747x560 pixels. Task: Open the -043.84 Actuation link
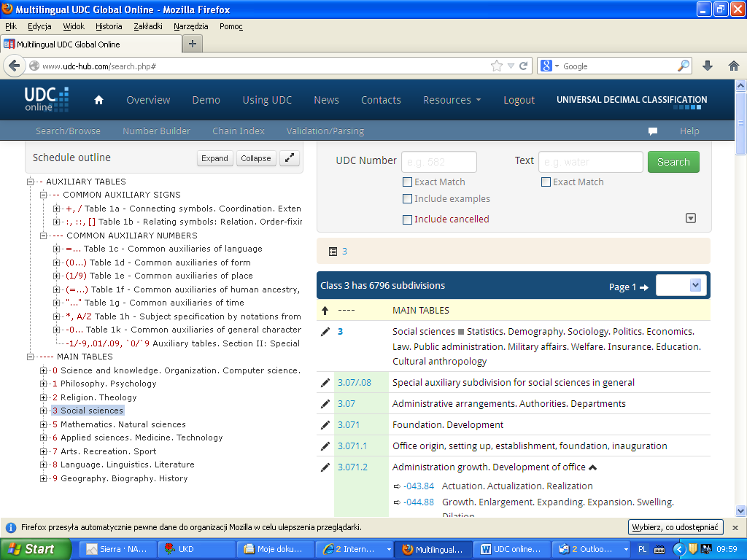tap(419, 486)
